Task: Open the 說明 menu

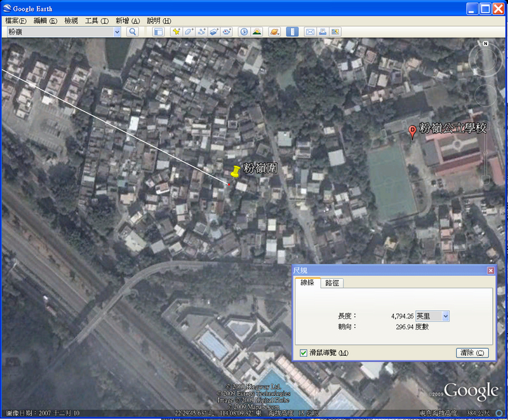Action: (x=159, y=21)
